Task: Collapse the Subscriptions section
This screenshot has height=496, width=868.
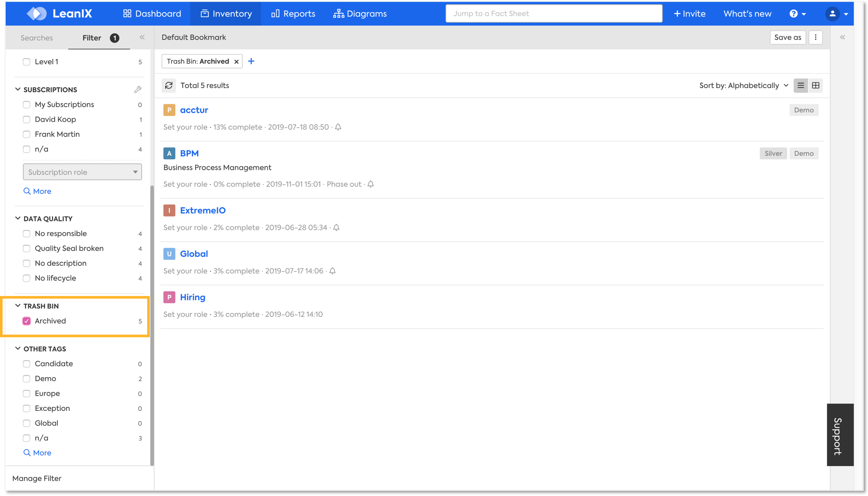Action: pos(18,89)
